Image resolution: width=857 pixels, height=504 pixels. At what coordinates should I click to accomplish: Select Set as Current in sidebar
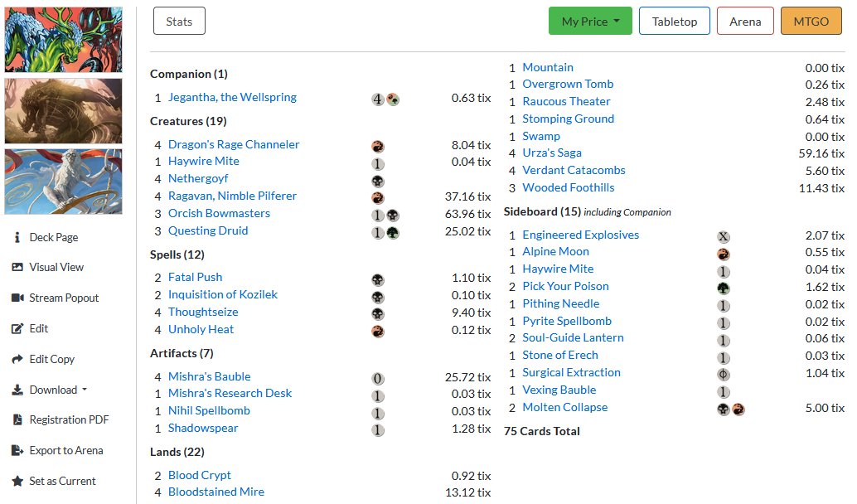coord(62,481)
